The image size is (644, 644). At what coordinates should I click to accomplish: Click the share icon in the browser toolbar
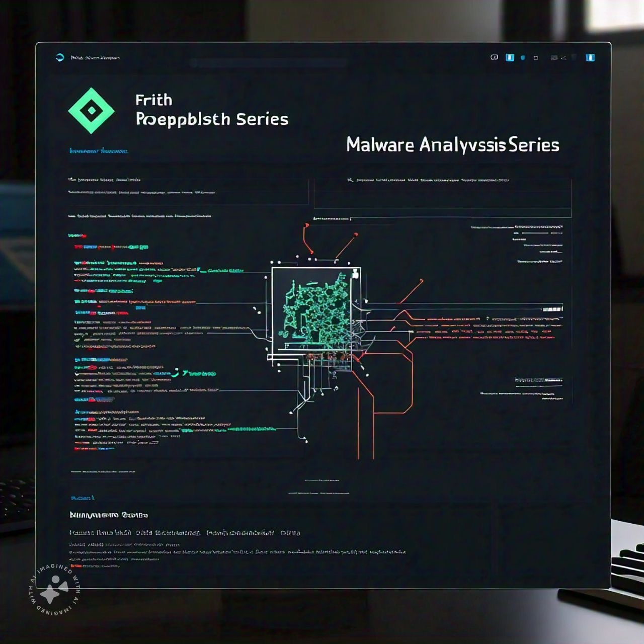(565, 57)
